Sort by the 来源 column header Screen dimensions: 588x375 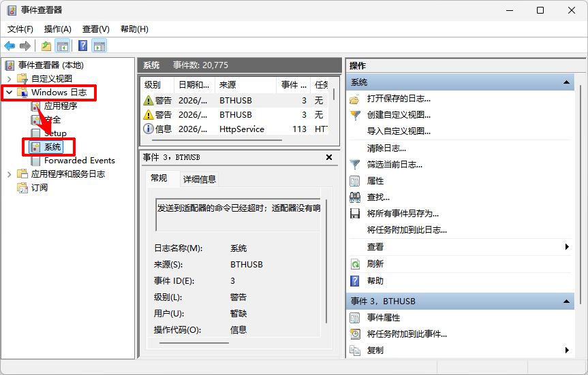[245, 85]
